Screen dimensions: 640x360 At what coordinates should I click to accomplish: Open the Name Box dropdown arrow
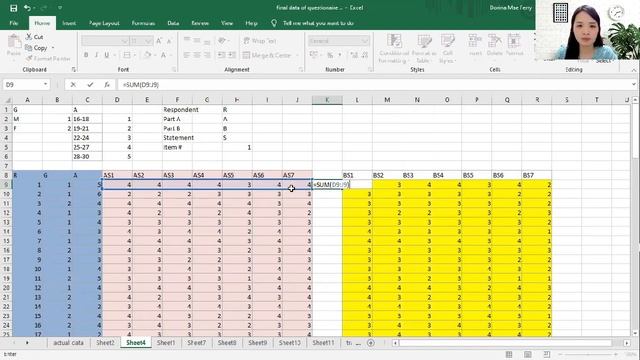coord(45,84)
